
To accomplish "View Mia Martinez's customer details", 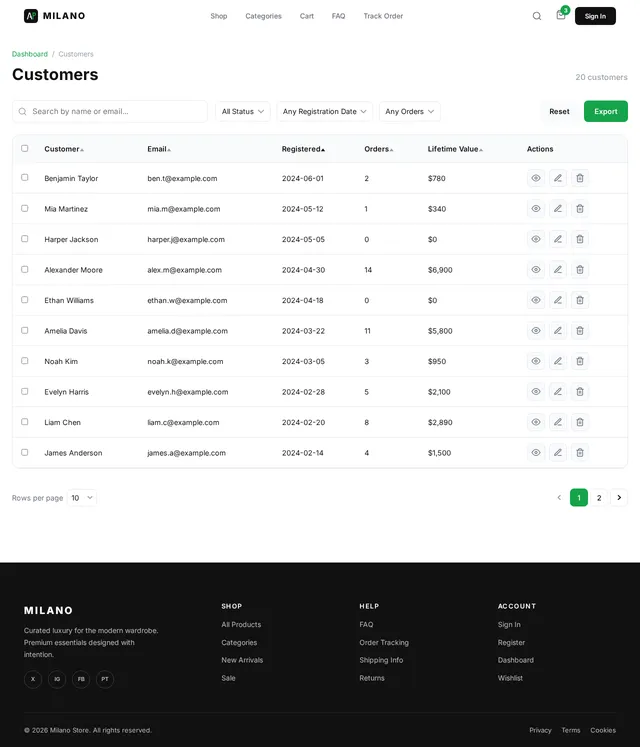I will tap(536, 209).
